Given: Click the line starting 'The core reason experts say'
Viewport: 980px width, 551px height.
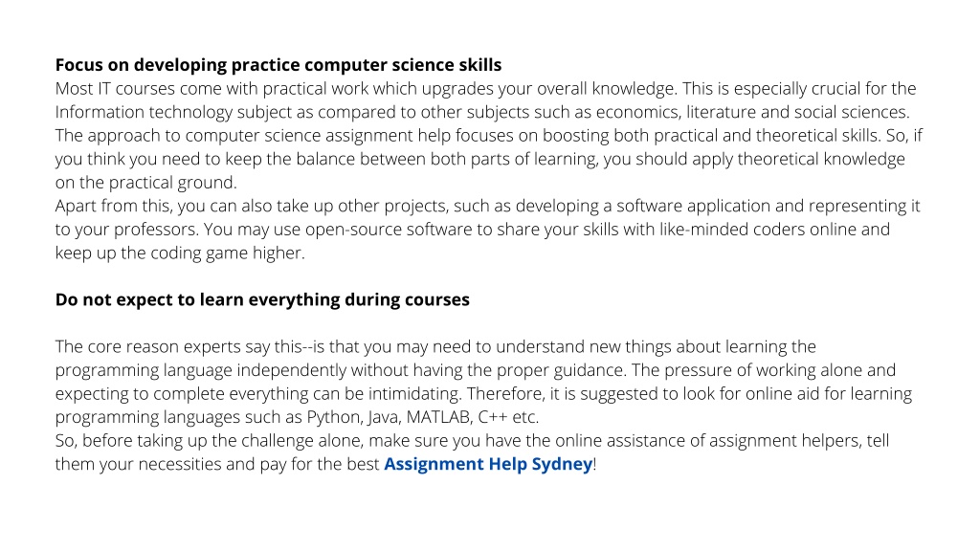Looking at the screenshot, I should [435, 346].
